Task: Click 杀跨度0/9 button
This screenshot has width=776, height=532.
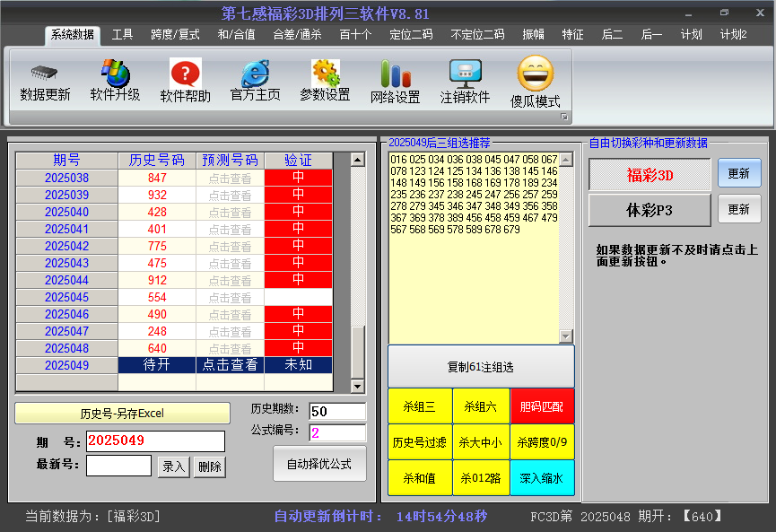Action: (x=542, y=442)
